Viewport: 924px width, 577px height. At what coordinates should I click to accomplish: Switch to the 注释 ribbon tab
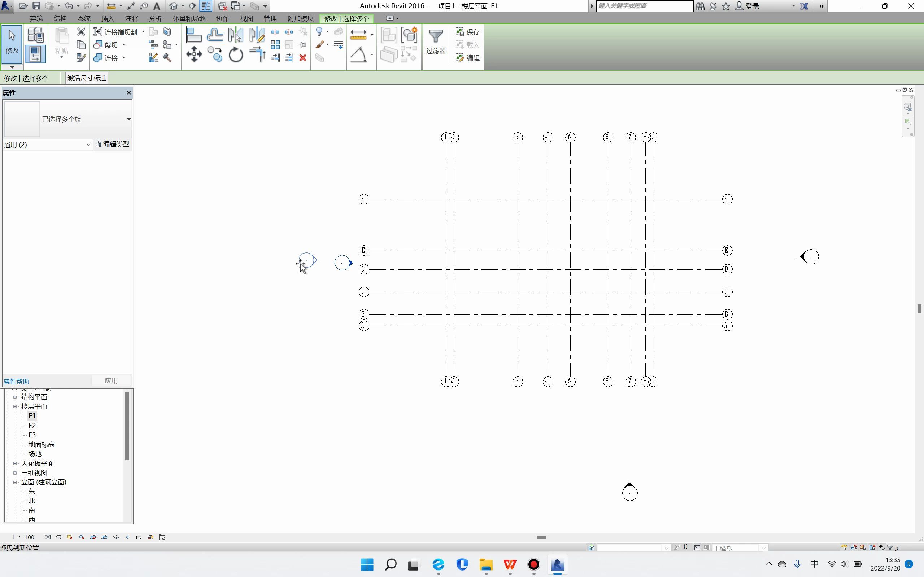point(131,18)
